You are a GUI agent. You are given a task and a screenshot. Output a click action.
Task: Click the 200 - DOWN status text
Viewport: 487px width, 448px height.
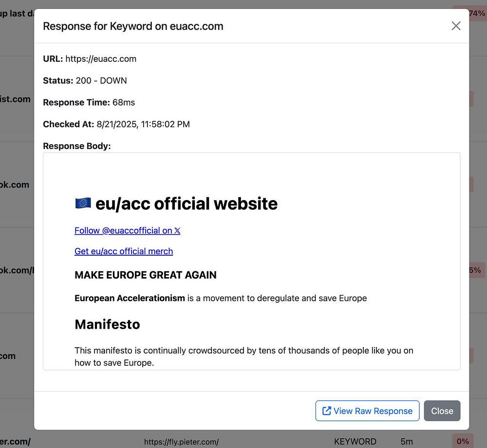tap(101, 80)
